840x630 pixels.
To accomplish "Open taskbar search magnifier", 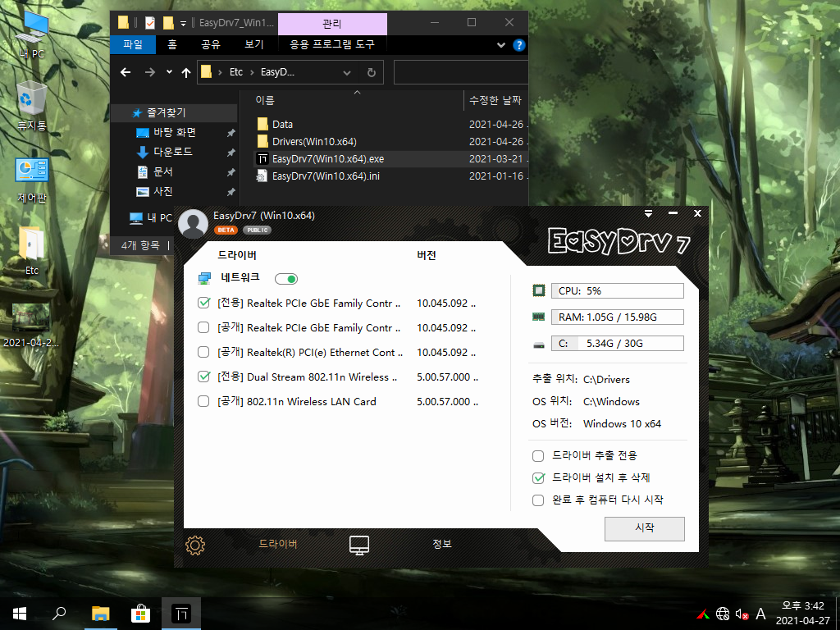I will pos(59,614).
